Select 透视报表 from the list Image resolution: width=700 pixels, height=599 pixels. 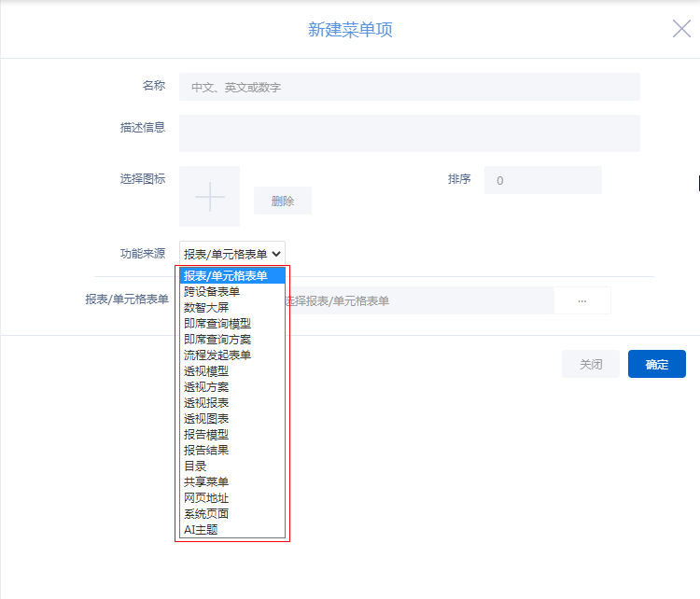[206, 402]
